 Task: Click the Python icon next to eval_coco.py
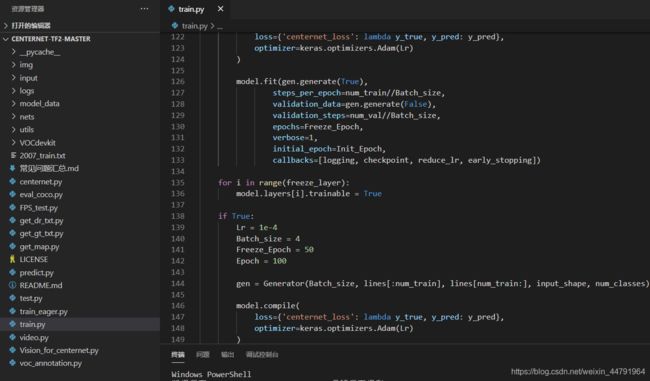coord(12,194)
